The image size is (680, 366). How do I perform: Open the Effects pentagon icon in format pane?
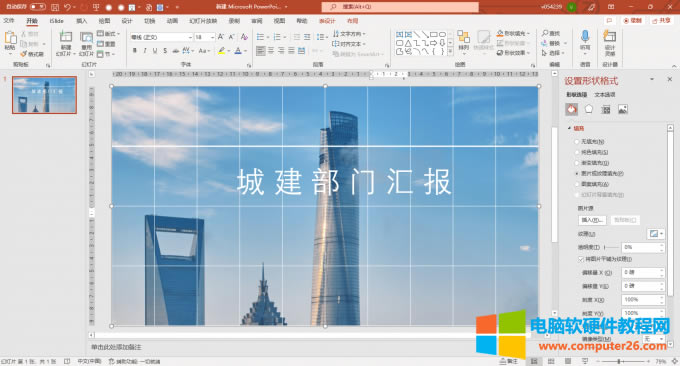pos(588,109)
